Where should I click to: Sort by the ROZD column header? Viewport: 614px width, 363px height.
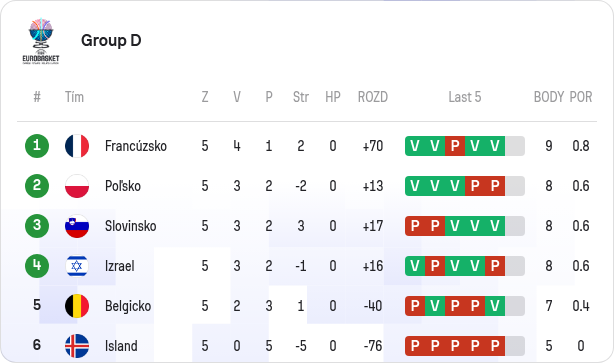point(373,97)
